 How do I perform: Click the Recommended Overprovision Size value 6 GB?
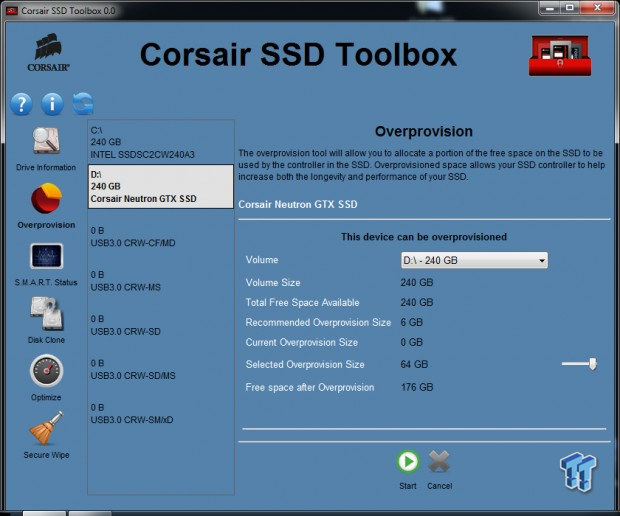tap(412, 323)
